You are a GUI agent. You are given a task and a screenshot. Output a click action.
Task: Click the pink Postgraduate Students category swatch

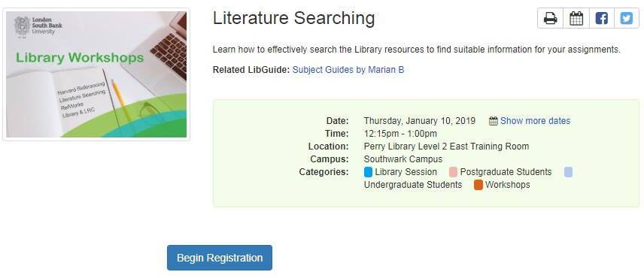[x=453, y=172]
